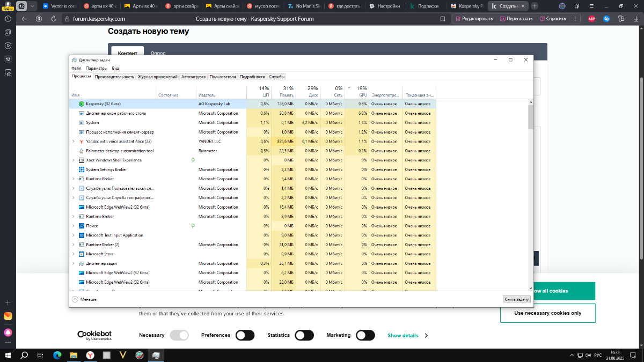Open Task View on the taskbar
This screenshot has width=644, height=362.
(x=40, y=355)
